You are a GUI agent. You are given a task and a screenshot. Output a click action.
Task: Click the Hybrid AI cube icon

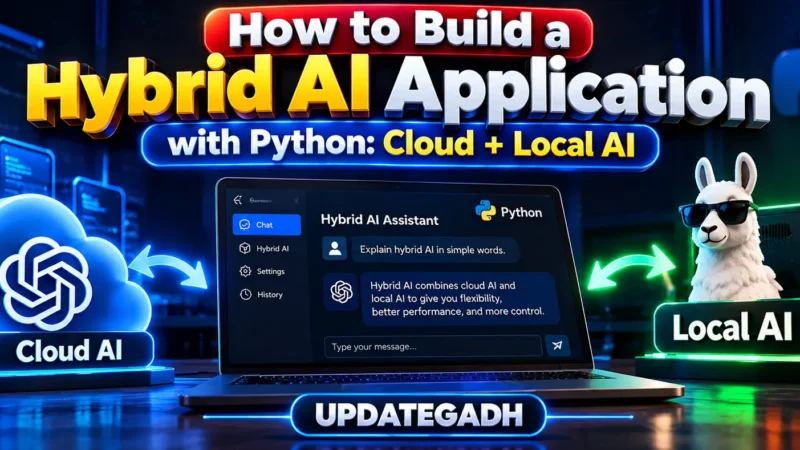(245, 248)
